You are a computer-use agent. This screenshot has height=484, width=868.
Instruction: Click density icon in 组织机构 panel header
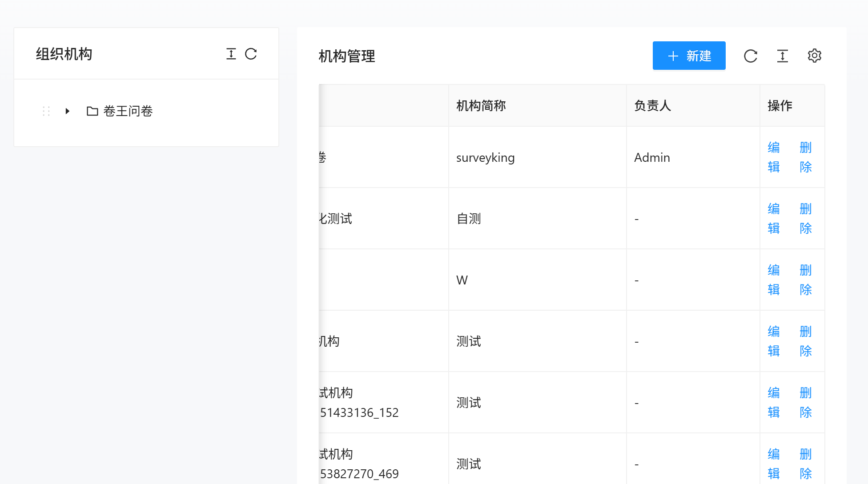coord(231,54)
